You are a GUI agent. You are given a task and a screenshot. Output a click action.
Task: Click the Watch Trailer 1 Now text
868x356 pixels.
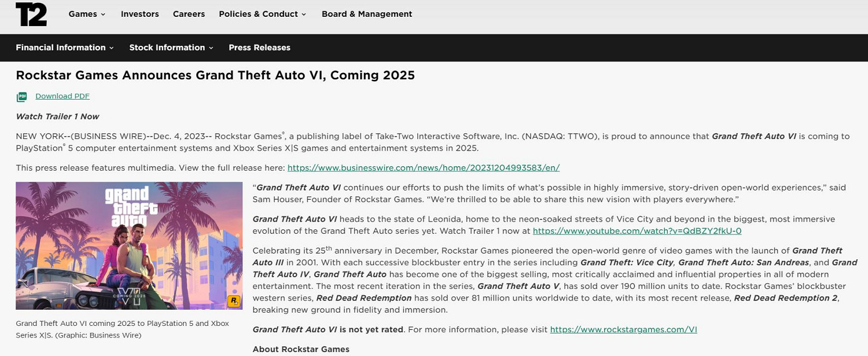pyautogui.click(x=57, y=116)
